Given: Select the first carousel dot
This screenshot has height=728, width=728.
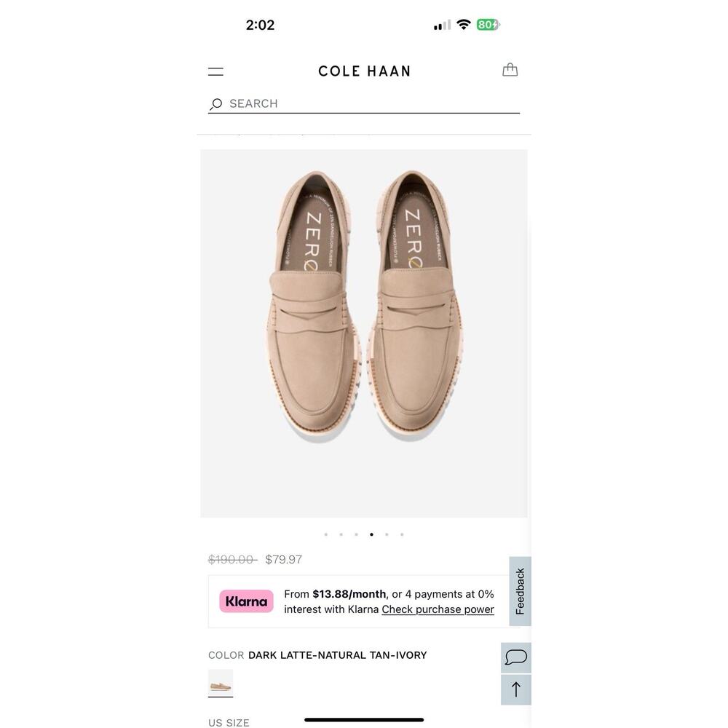Looking at the screenshot, I should point(325,534).
